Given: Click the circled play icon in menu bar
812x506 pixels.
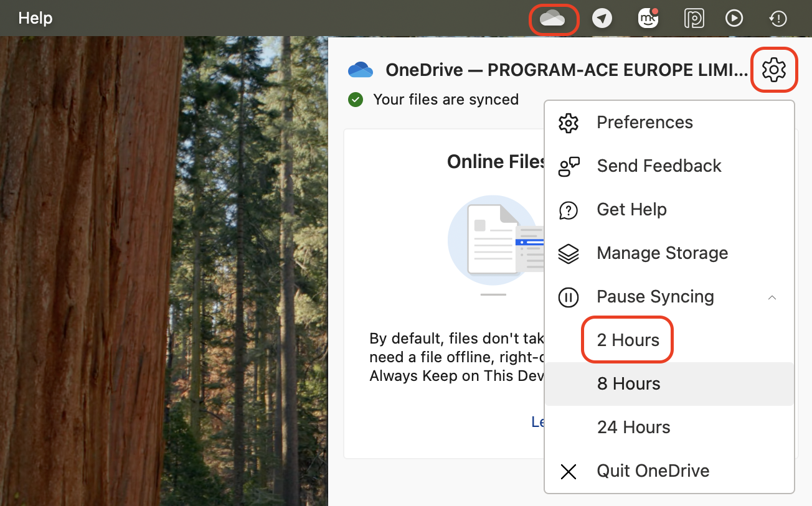Looking at the screenshot, I should pos(734,18).
